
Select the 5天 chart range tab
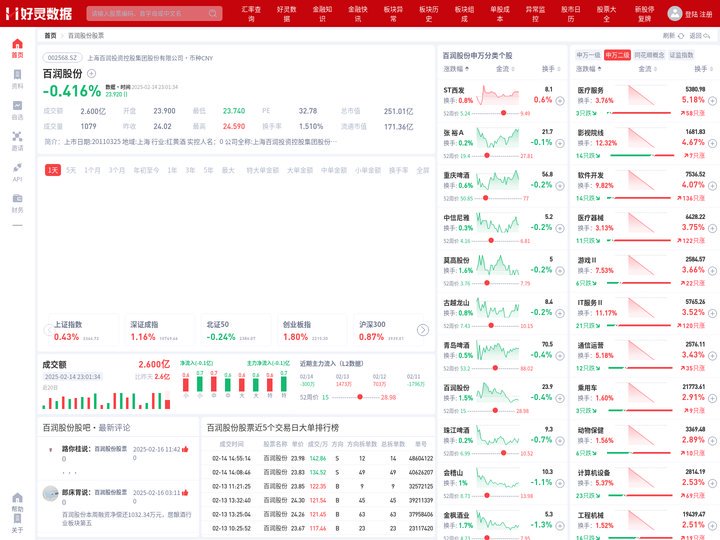pyautogui.click(x=71, y=170)
